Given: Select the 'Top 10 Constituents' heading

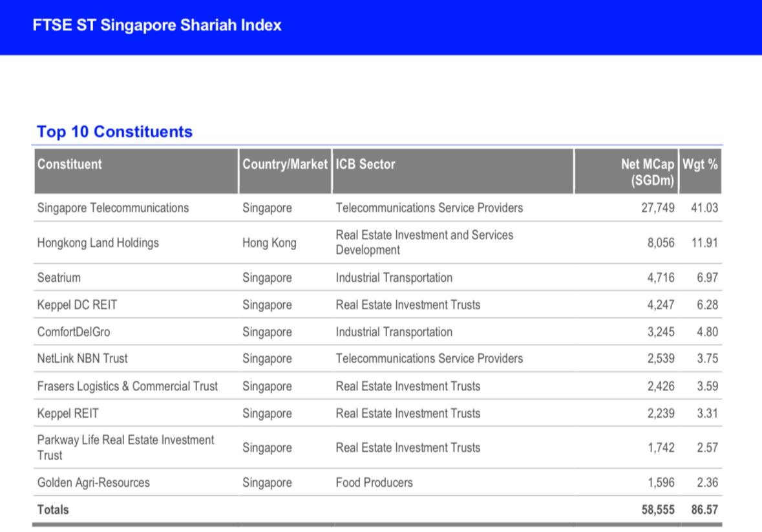Looking at the screenshot, I should pyautogui.click(x=114, y=132).
